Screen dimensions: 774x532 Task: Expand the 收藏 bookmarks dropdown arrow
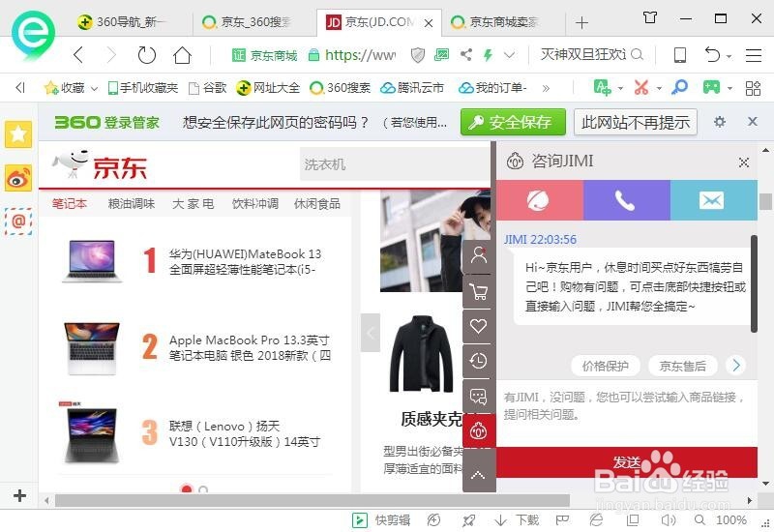click(x=94, y=88)
